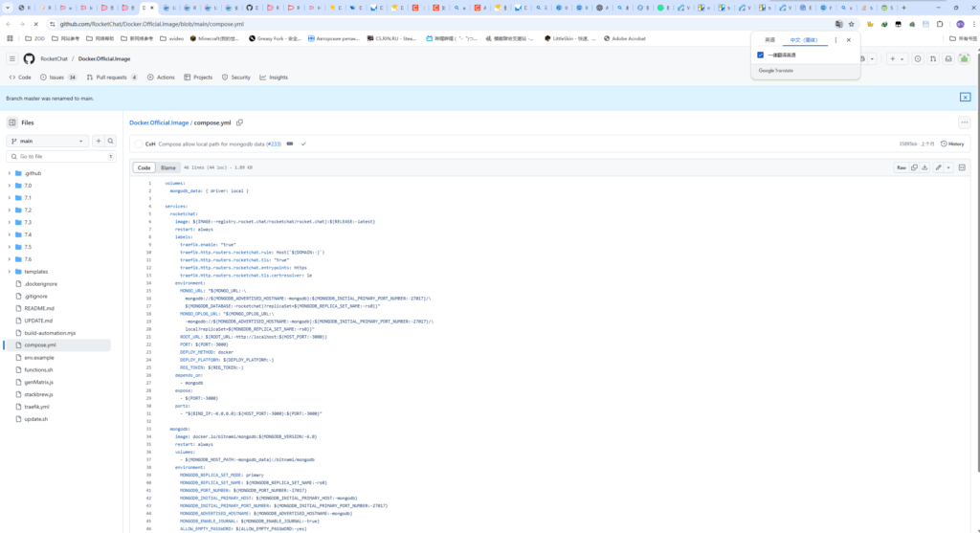
Task: Open the symbols panel icon
Action: (962, 167)
